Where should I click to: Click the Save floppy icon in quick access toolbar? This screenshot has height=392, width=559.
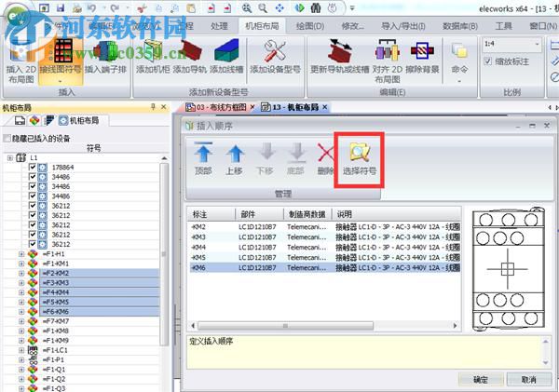tap(61, 7)
